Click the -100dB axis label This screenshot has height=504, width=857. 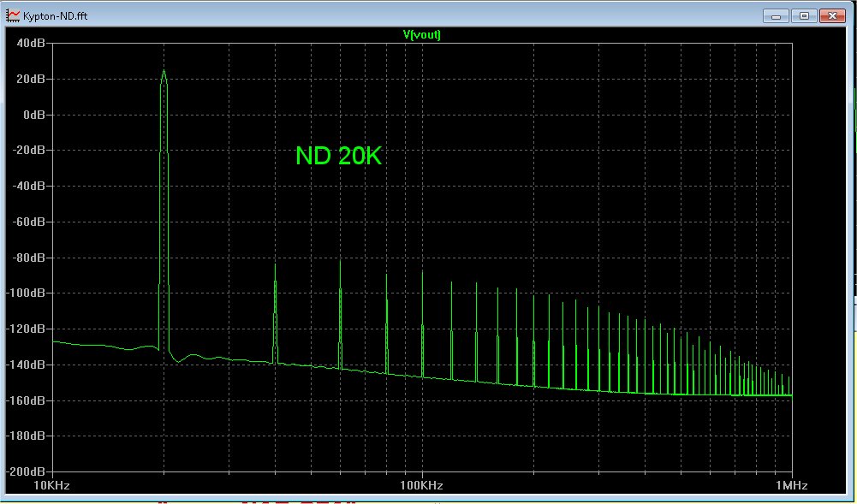pos(27,294)
